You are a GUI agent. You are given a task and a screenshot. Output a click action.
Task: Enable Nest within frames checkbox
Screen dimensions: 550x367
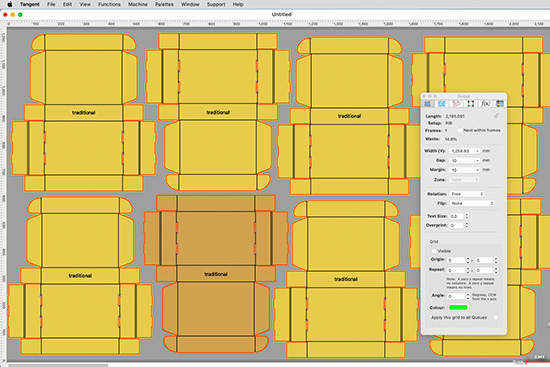[x=460, y=130]
